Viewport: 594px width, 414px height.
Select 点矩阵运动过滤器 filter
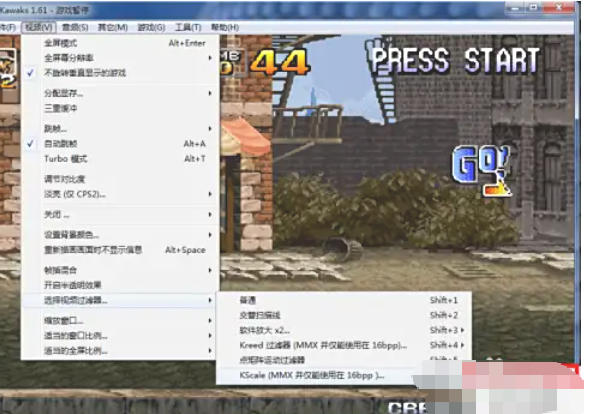(344, 360)
